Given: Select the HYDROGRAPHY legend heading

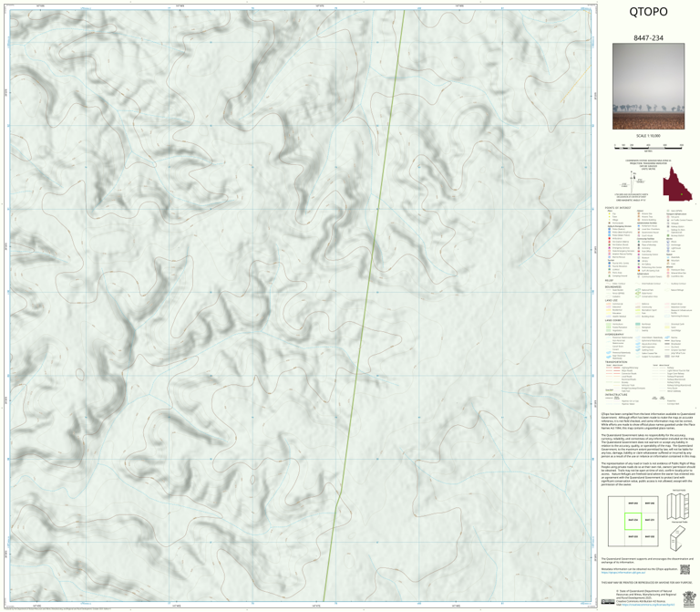Looking at the screenshot, I should pos(613,334).
